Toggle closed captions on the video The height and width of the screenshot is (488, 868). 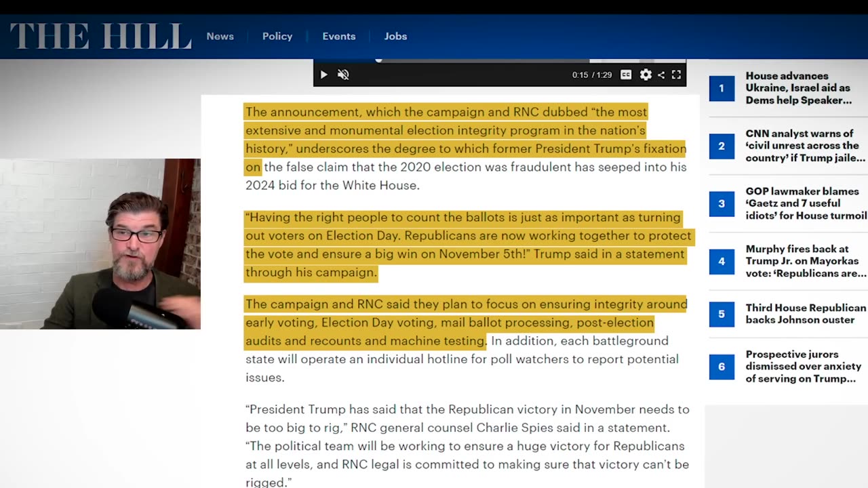[626, 75]
